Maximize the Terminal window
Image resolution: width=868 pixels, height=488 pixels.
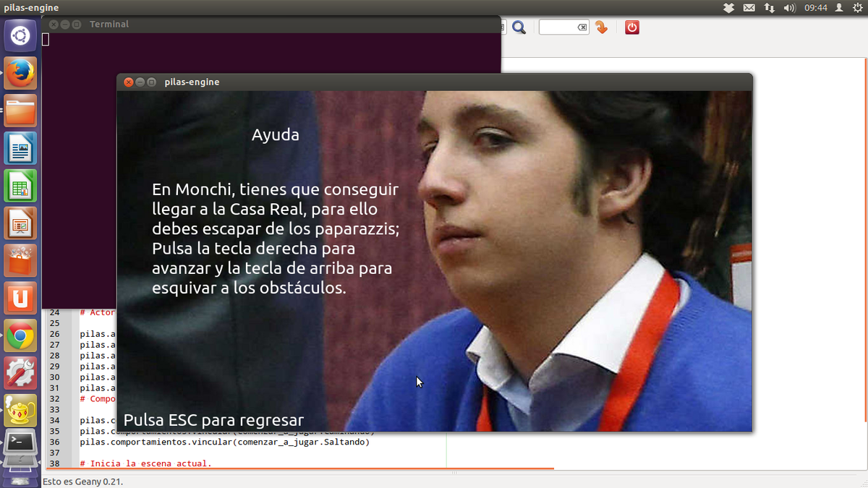pyautogui.click(x=77, y=25)
